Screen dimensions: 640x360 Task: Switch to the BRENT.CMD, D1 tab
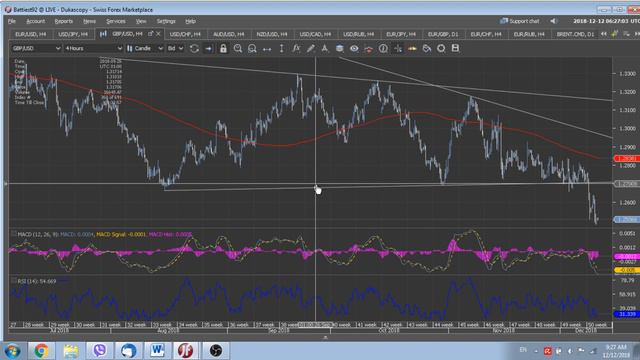tap(575, 34)
